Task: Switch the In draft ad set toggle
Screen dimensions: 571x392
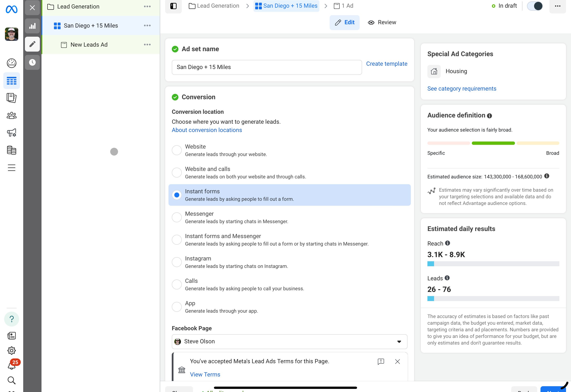Action: pos(535,6)
